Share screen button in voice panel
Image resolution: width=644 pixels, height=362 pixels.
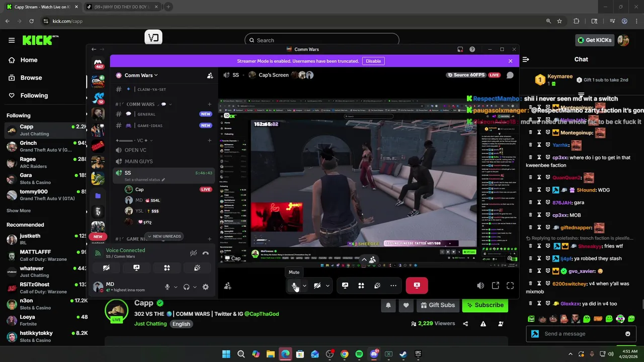tap(136, 268)
